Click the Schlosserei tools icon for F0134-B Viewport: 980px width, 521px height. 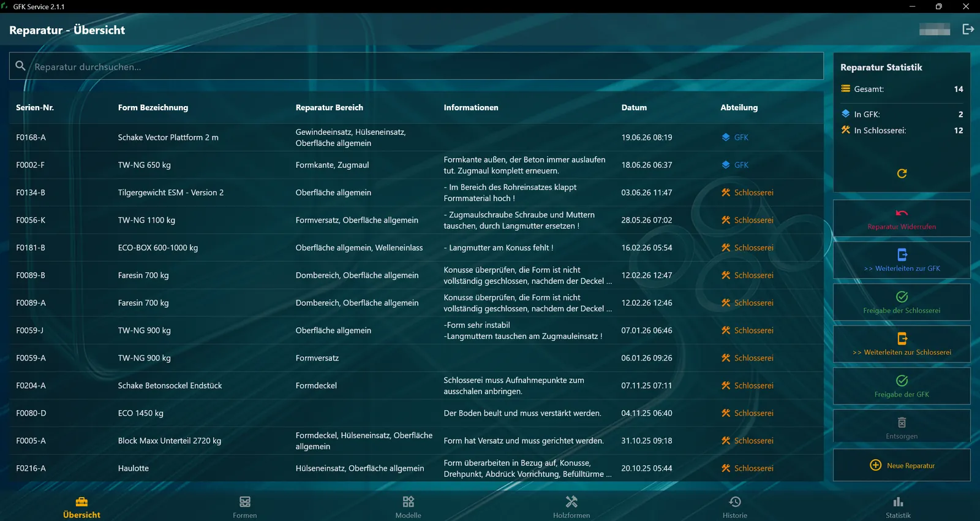(x=726, y=192)
